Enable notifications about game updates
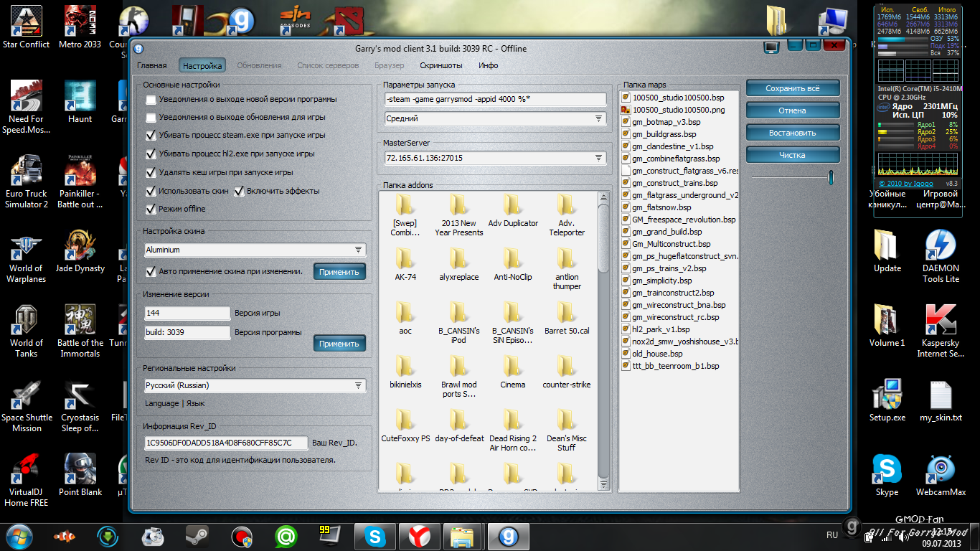Viewport: 980px width, 551px height. pyautogui.click(x=151, y=117)
